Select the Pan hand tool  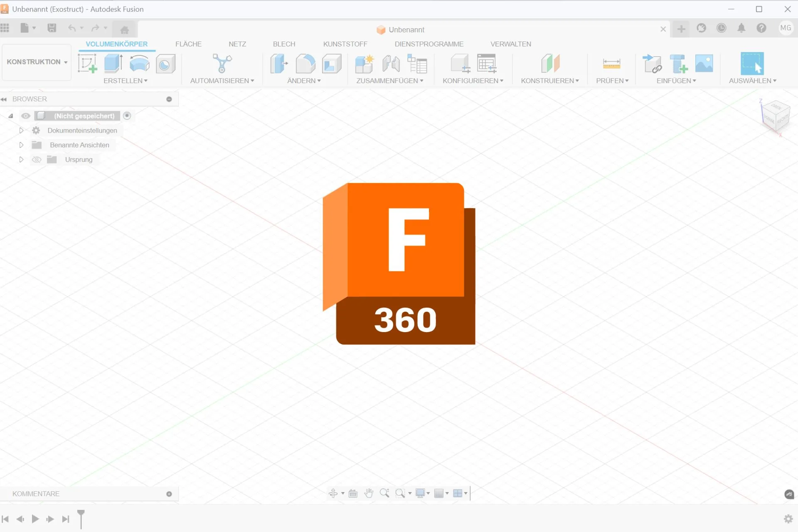pyautogui.click(x=369, y=493)
